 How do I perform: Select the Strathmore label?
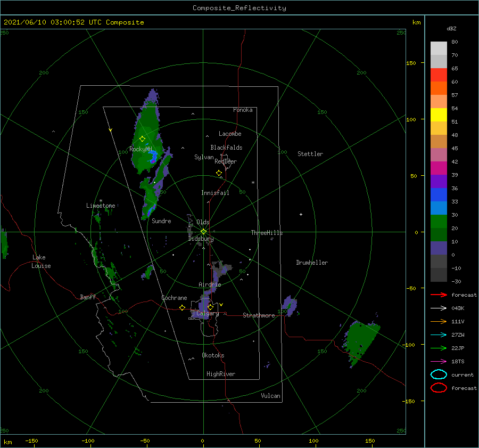click(x=259, y=315)
